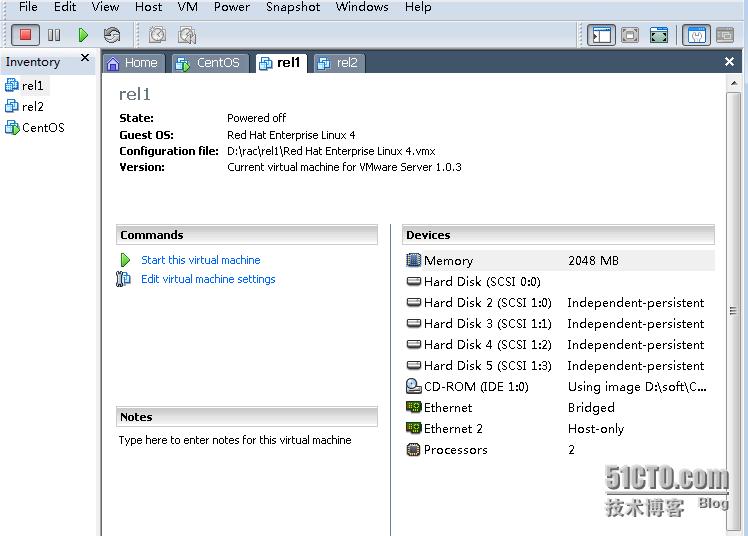The height and width of the screenshot is (536, 748).
Task: Close the Inventory panel
Action: pyautogui.click(x=85, y=58)
